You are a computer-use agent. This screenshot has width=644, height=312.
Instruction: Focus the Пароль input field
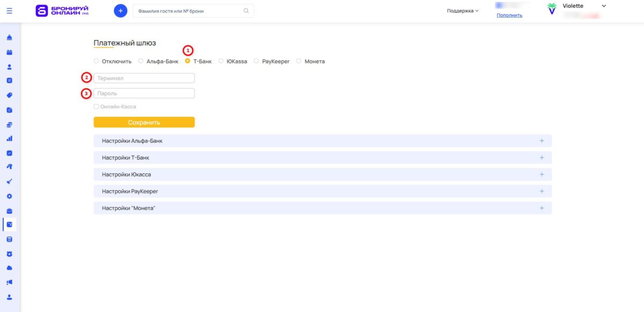point(144,93)
